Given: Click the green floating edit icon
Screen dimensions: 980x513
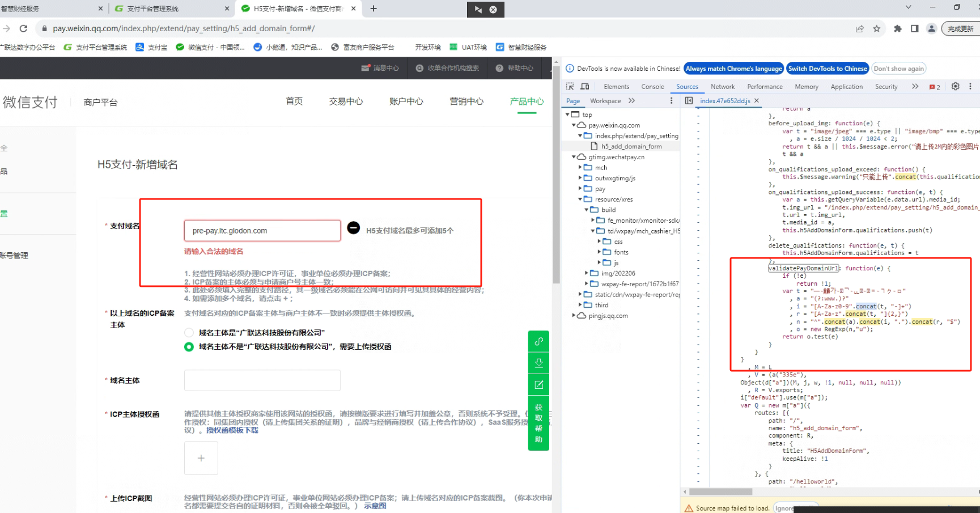Looking at the screenshot, I should tap(538, 384).
